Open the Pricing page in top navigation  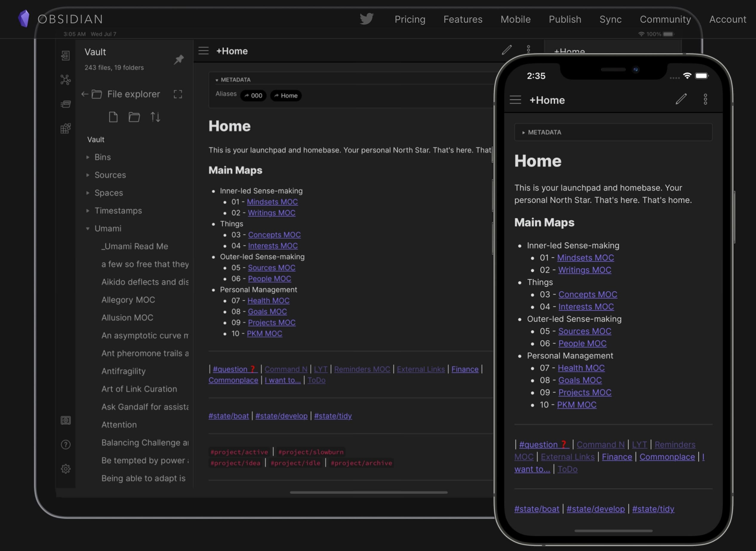[x=409, y=19]
